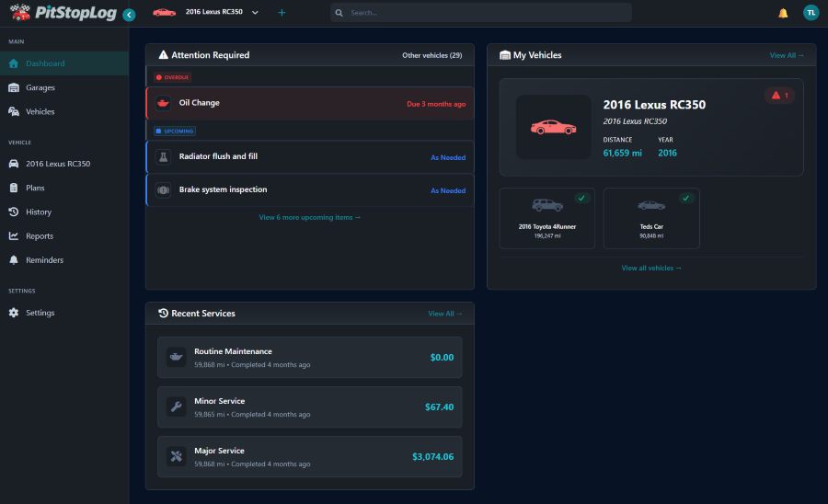This screenshot has width=828, height=504.
Task: Click the Minor Service wrench icon
Action: coord(177,407)
